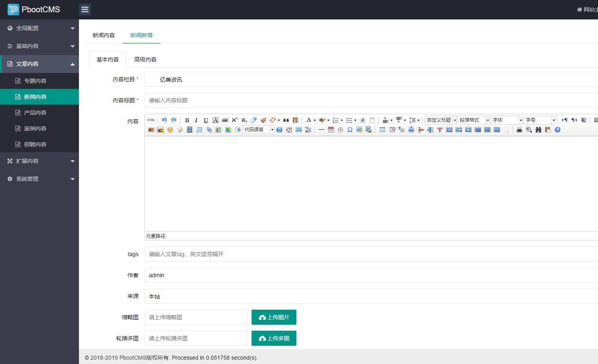Click the print icon in editor

(x=519, y=130)
